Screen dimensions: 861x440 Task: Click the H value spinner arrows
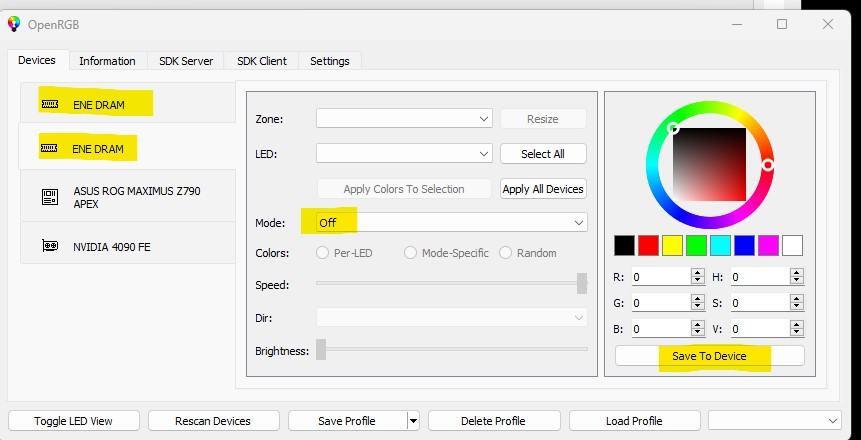[797, 277]
